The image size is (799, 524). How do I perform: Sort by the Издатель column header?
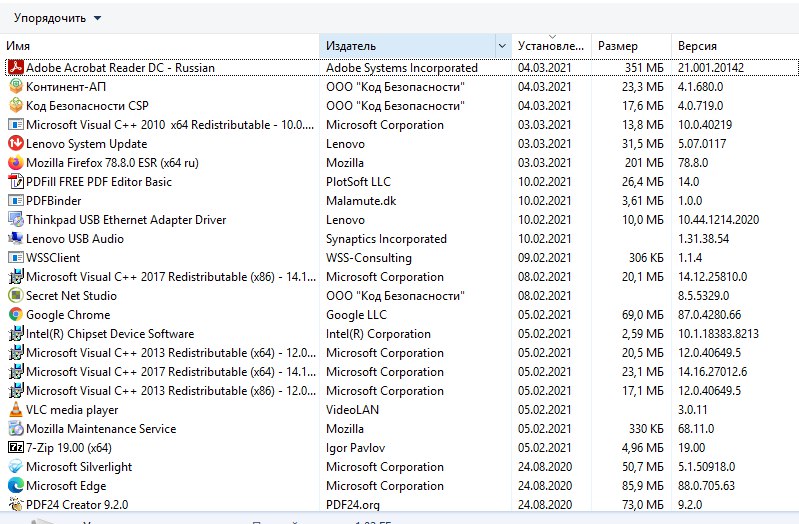[407, 46]
